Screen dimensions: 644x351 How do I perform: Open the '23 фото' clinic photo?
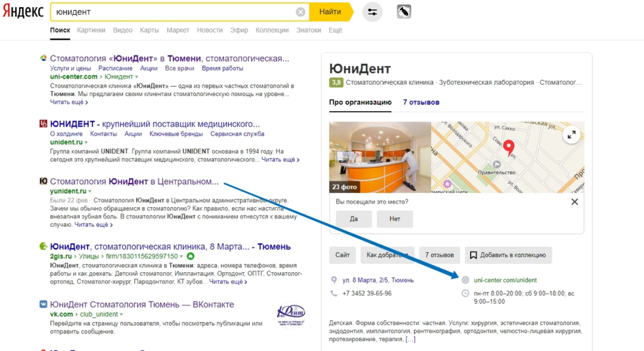(380, 157)
